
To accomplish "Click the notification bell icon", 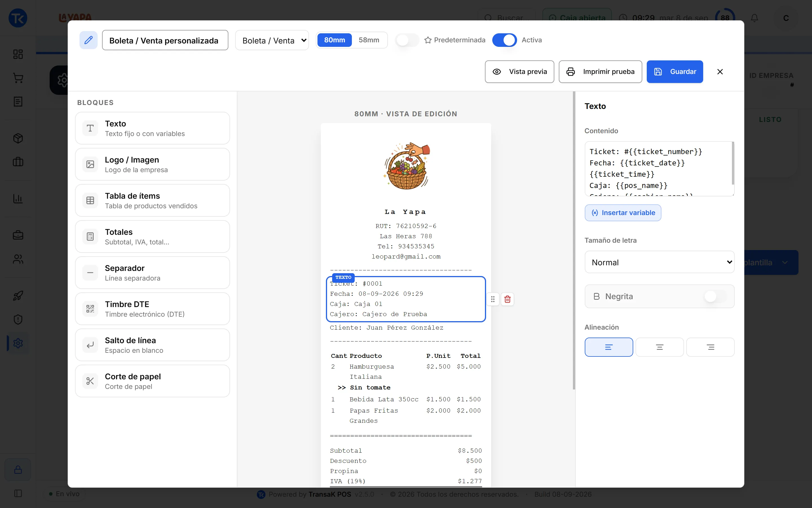I will 754,18.
